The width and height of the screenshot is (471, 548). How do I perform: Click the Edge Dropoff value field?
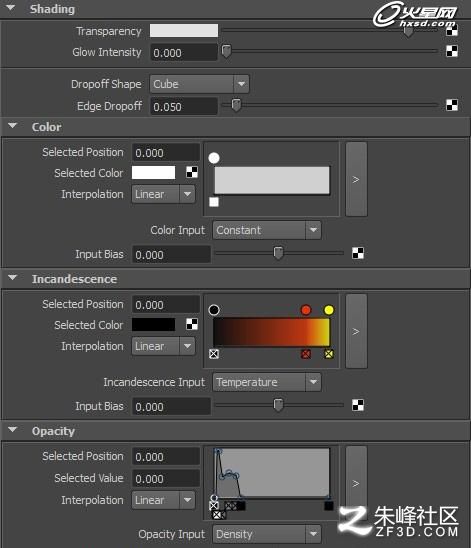(184, 106)
